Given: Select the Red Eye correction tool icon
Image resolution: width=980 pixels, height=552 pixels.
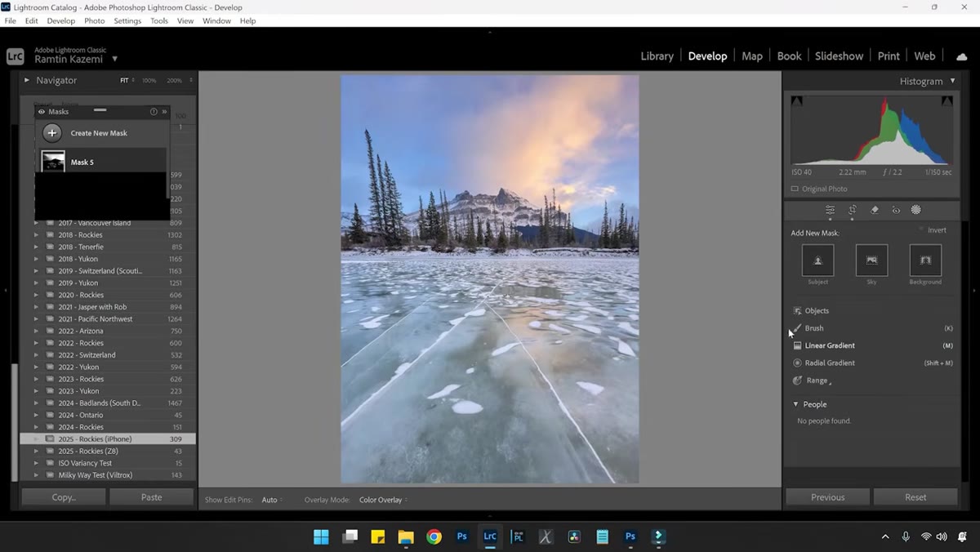Looking at the screenshot, I should pos(896,210).
